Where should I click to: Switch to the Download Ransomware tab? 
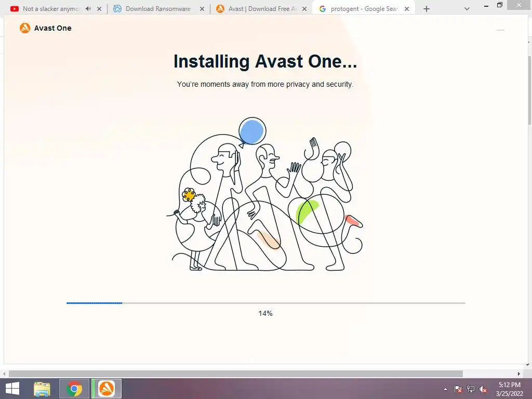coord(158,9)
